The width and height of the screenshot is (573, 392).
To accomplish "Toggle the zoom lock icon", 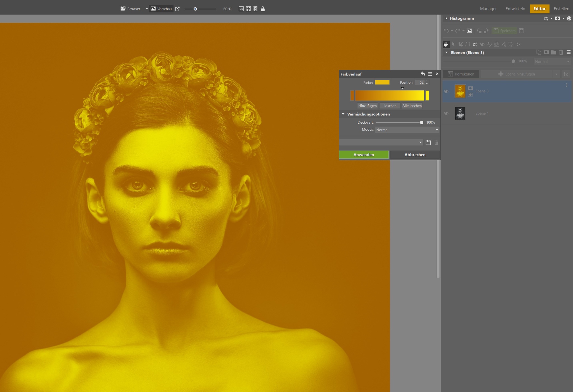I will [x=263, y=9].
